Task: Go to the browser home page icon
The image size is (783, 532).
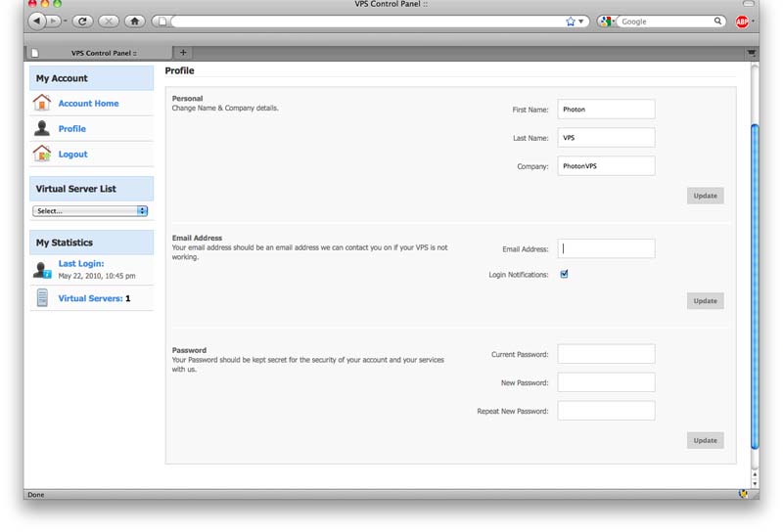Action: 134,21
